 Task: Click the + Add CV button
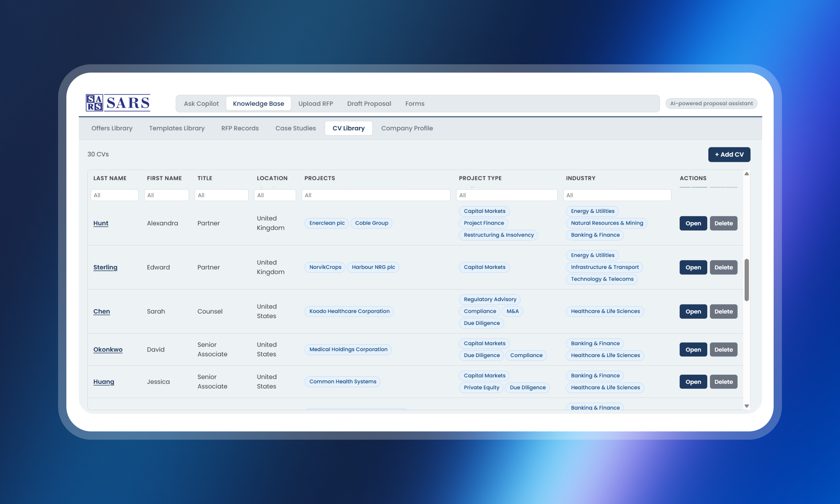pos(729,155)
